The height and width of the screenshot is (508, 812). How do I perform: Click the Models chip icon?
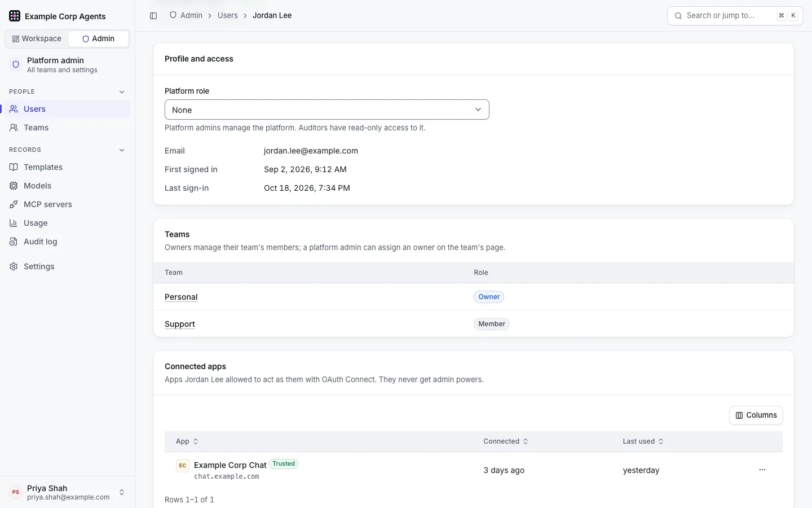(x=14, y=186)
